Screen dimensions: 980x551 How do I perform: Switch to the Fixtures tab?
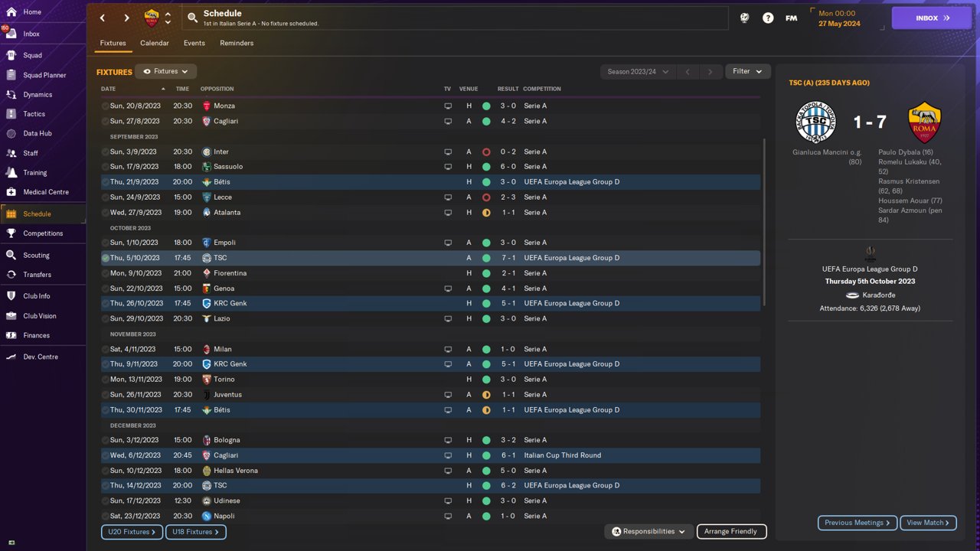[x=113, y=44]
